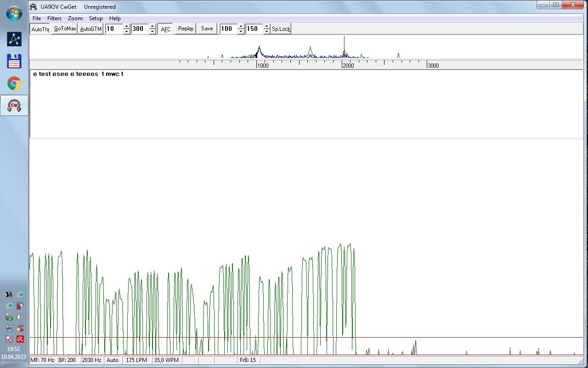
Task: Click the CwGet title bar app icon
Action: (x=33, y=7)
